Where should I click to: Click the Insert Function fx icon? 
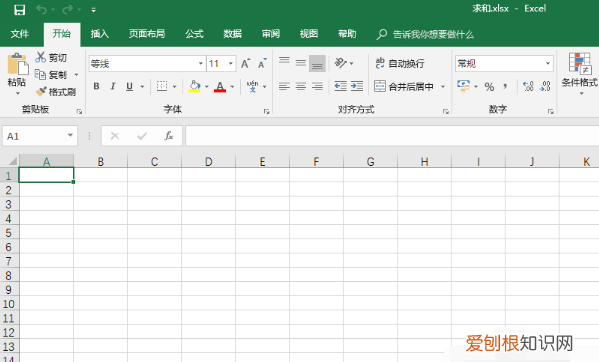(x=169, y=136)
